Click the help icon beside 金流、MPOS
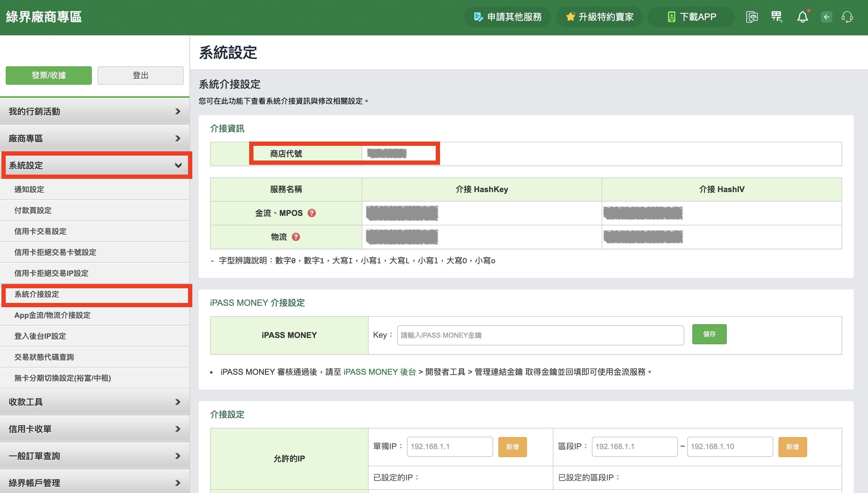 tap(312, 213)
